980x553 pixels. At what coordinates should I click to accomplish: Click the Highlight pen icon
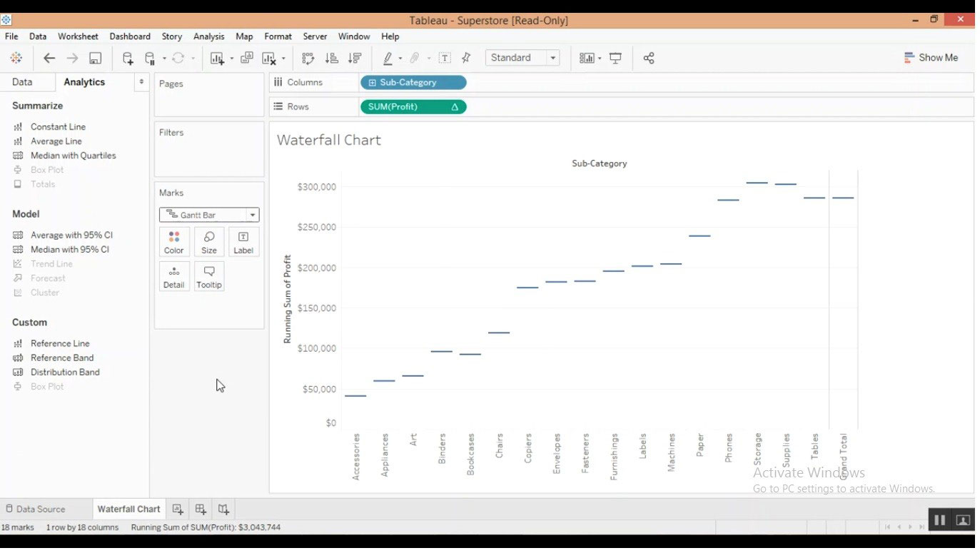[388, 58]
